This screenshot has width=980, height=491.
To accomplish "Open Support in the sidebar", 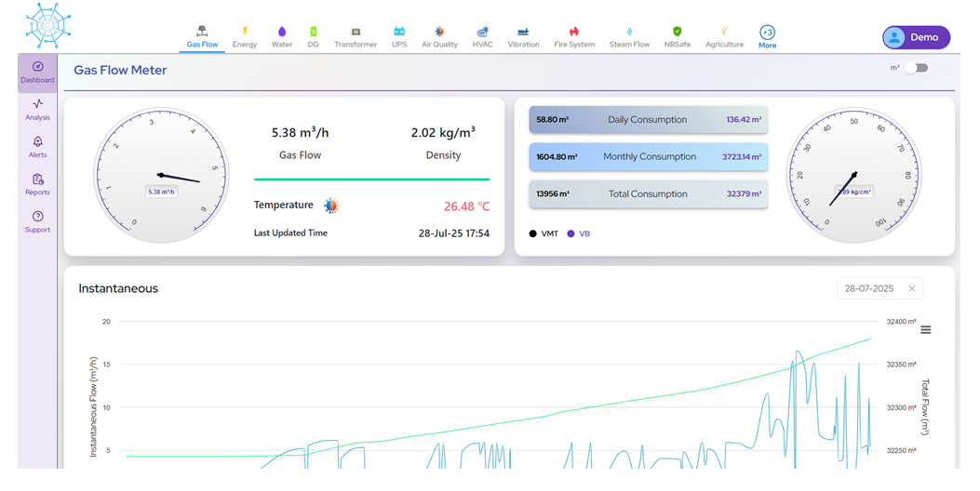I will [x=37, y=222].
